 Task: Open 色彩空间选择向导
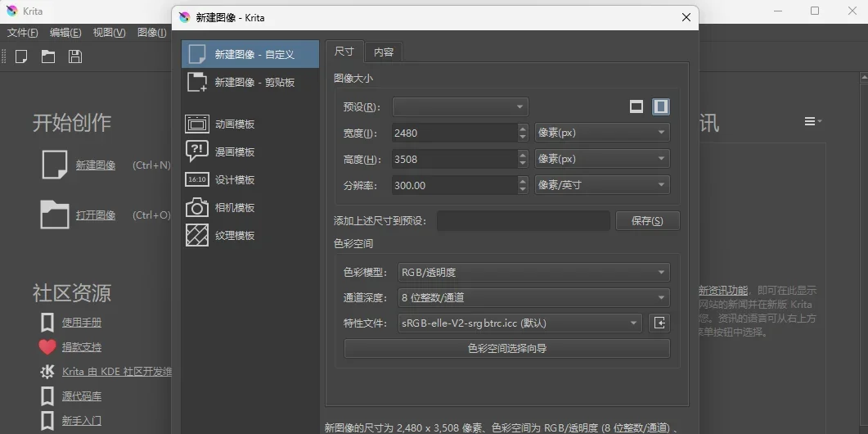tap(507, 349)
